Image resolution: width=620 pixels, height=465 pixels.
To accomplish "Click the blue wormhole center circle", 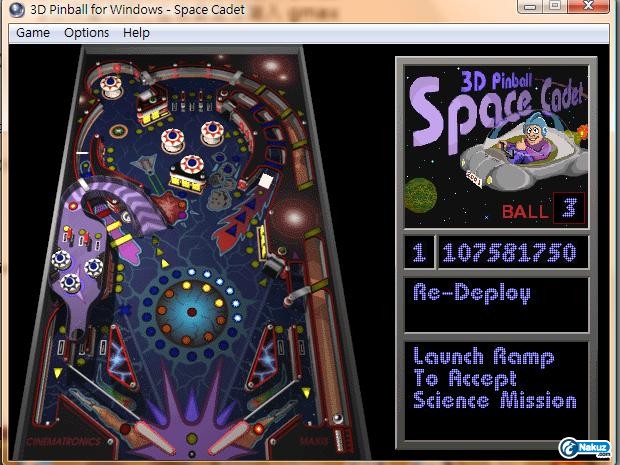I will [x=192, y=312].
